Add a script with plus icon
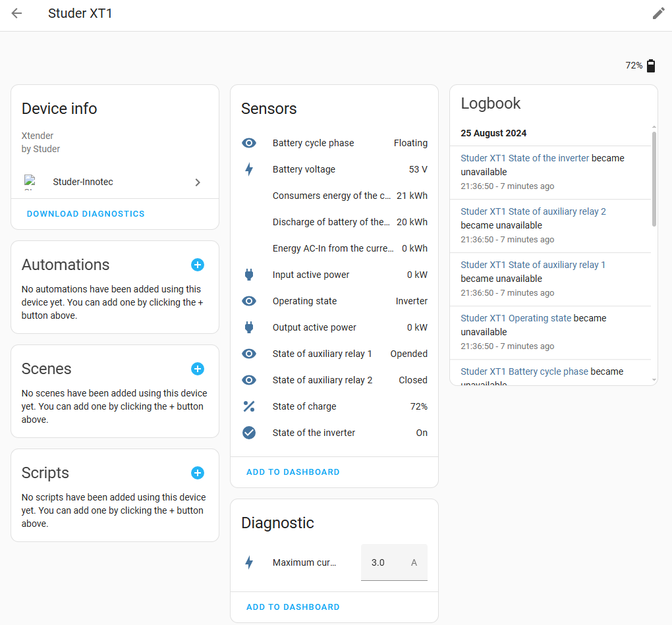This screenshot has height=625, width=672. click(x=198, y=473)
